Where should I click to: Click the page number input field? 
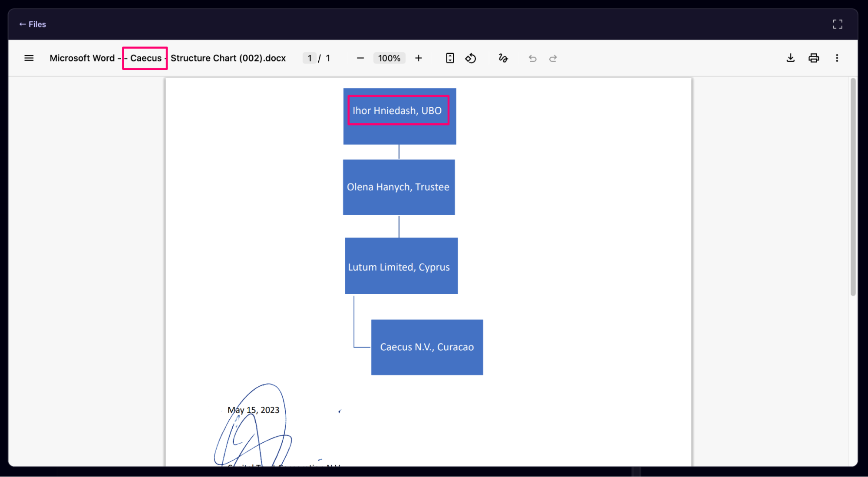(x=310, y=58)
